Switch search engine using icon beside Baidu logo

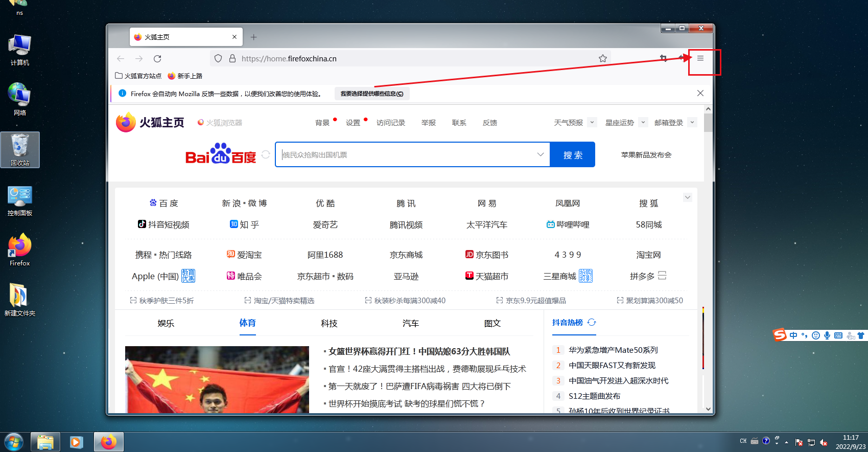(266, 154)
